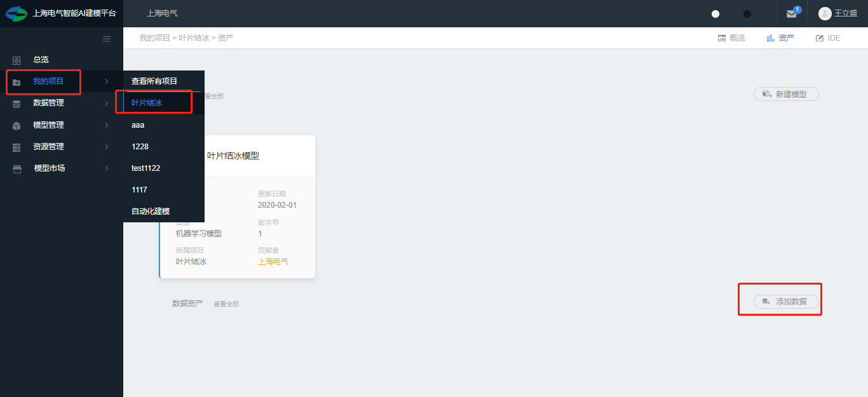
Task: Switch to the 概览 tab
Action: (x=731, y=38)
